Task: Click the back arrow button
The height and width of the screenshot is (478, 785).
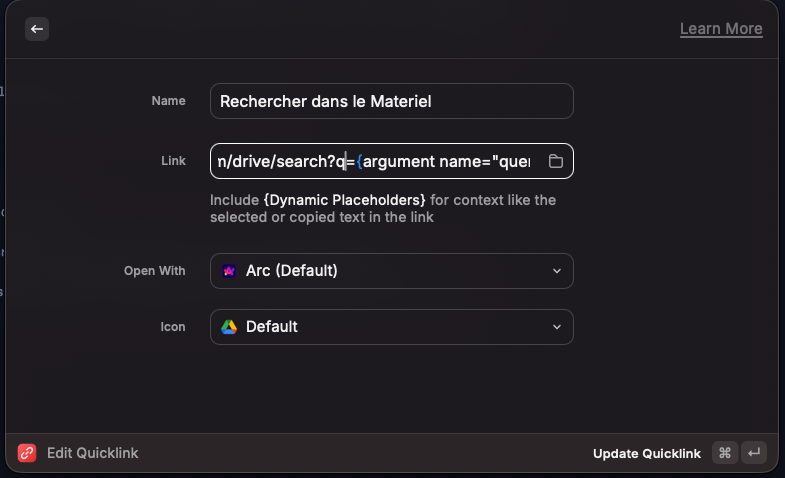Action: pos(37,29)
